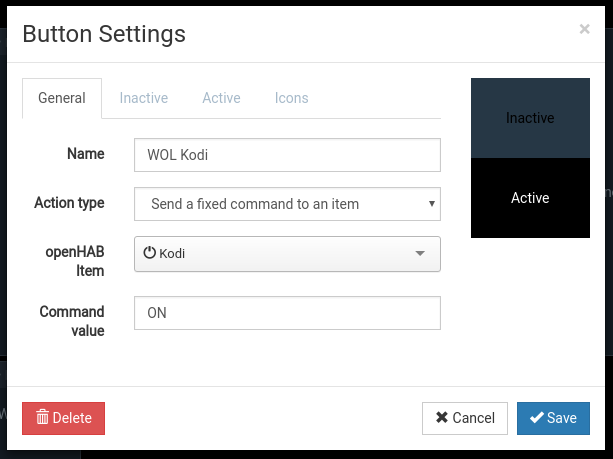Switch to the General tab
Viewport: 613px width, 459px height.
pos(62,98)
